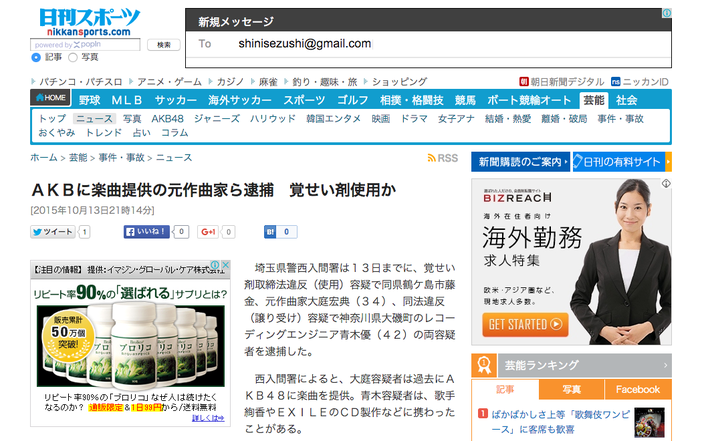Click the アニメ・ゲーム link
702x441 pixels.
pyautogui.click(x=169, y=82)
